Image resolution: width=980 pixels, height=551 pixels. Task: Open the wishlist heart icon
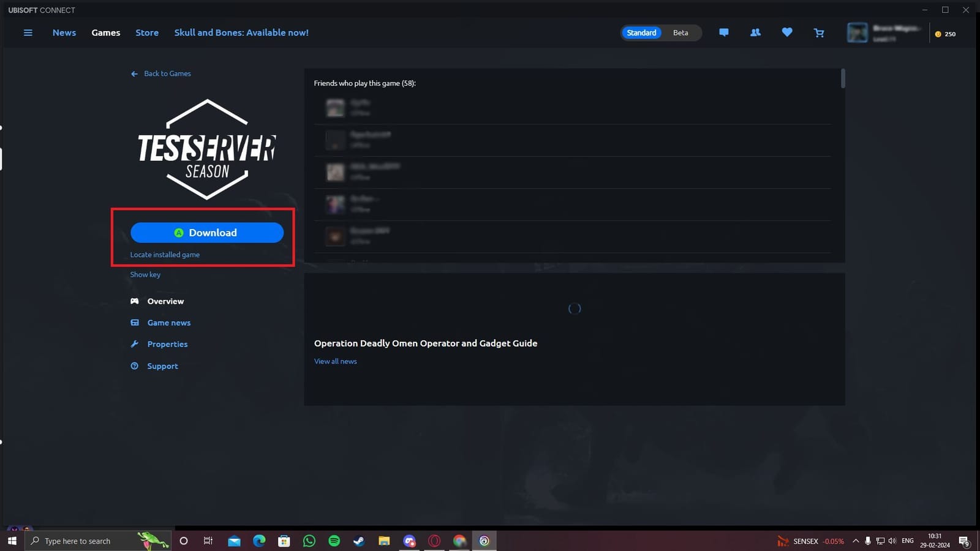tap(787, 33)
